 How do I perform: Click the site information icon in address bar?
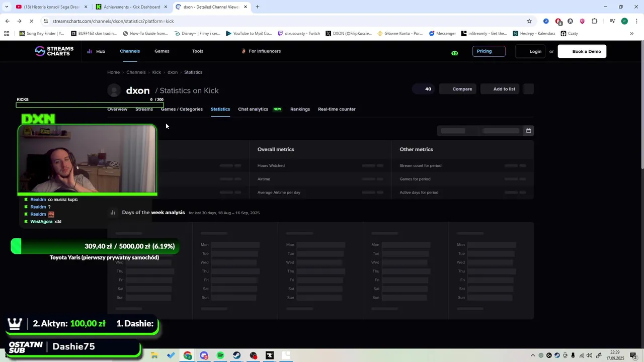click(x=46, y=21)
